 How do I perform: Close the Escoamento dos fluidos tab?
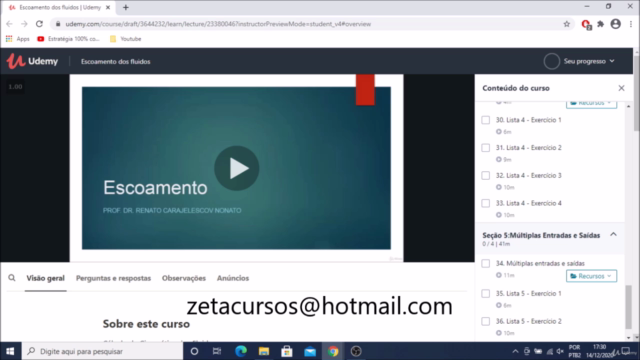point(108,7)
